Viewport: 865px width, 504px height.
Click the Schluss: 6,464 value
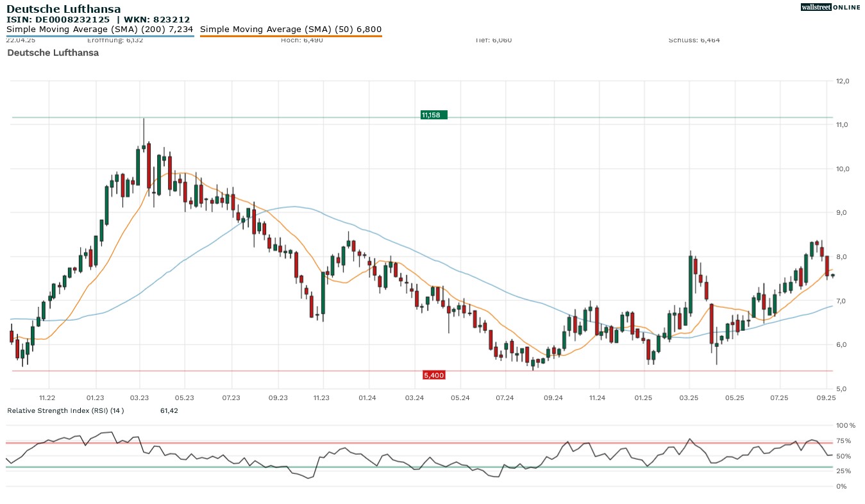694,40
